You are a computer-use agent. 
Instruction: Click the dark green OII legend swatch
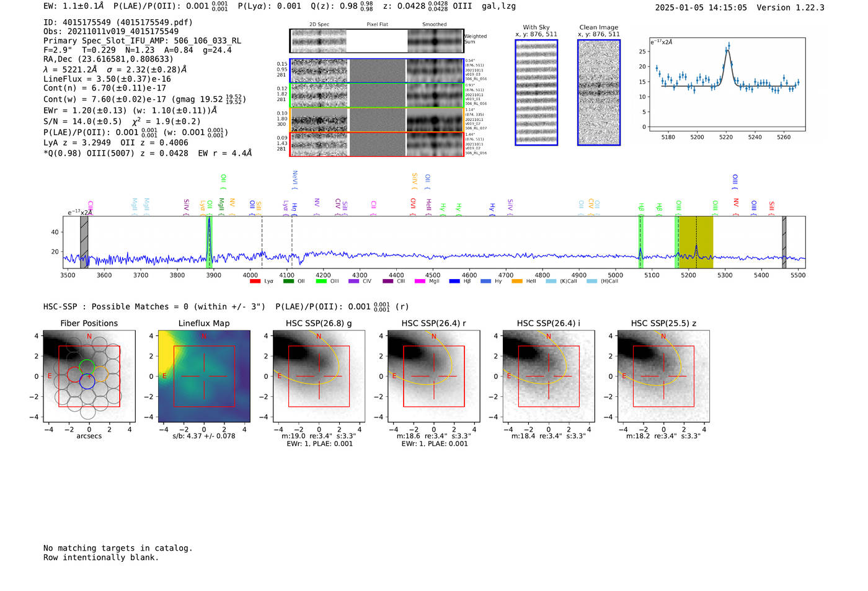[x=288, y=282]
